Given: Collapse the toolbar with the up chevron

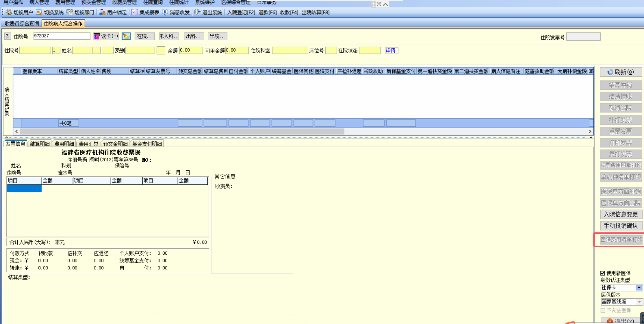Looking at the screenshot, I should [385, 4].
